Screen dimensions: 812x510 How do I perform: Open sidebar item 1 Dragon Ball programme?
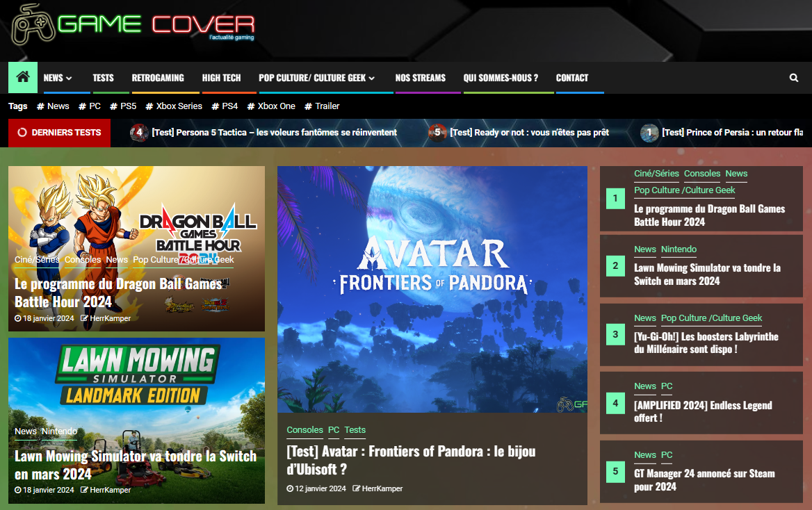click(x=710, y=215)
